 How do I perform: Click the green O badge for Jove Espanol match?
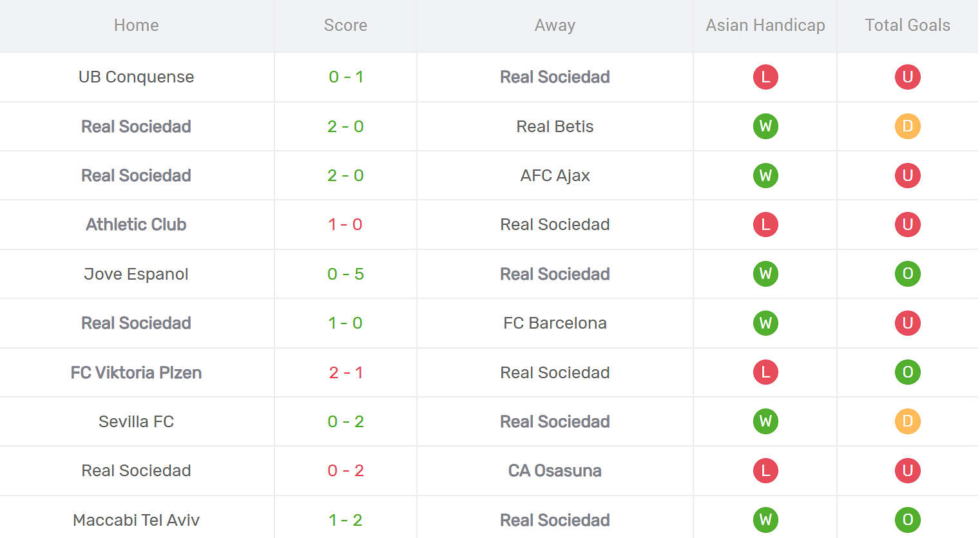pyautogui.click(x=907, y=274)
